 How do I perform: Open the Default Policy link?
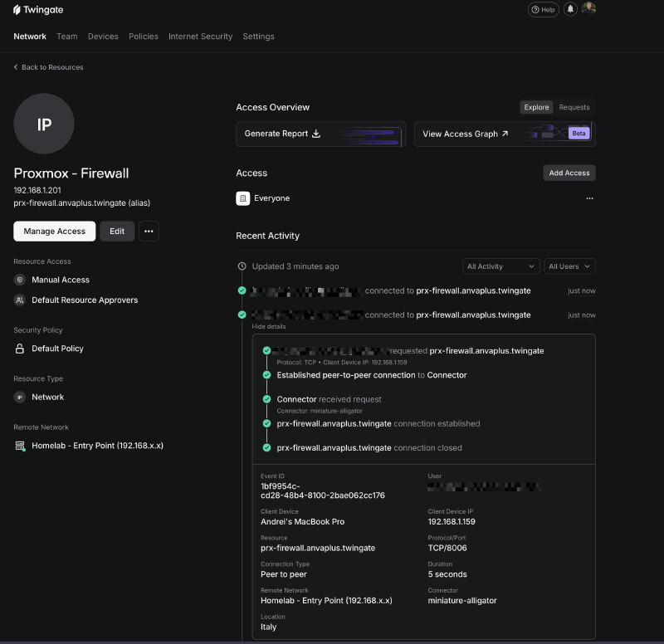(x=57, y=349)
